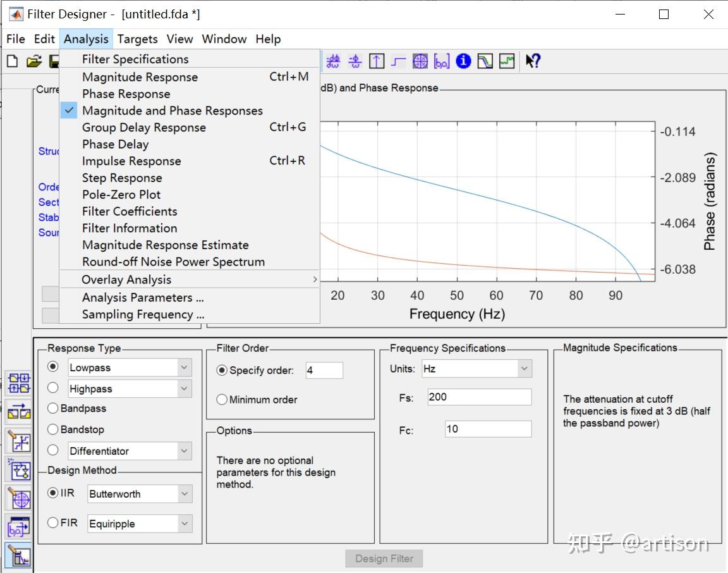Screen dimensions: 728x573
Task: Choose Group Delay Response from the menu
Action: tap(144, 127)
